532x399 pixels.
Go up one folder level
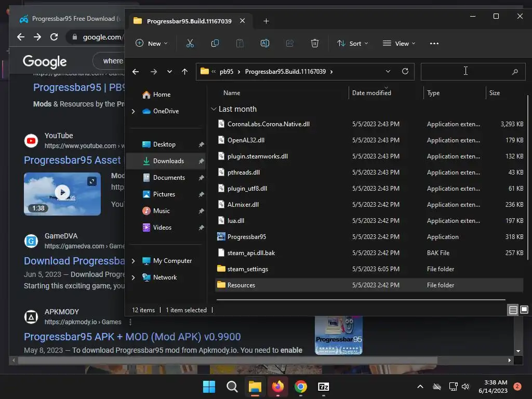184,72
